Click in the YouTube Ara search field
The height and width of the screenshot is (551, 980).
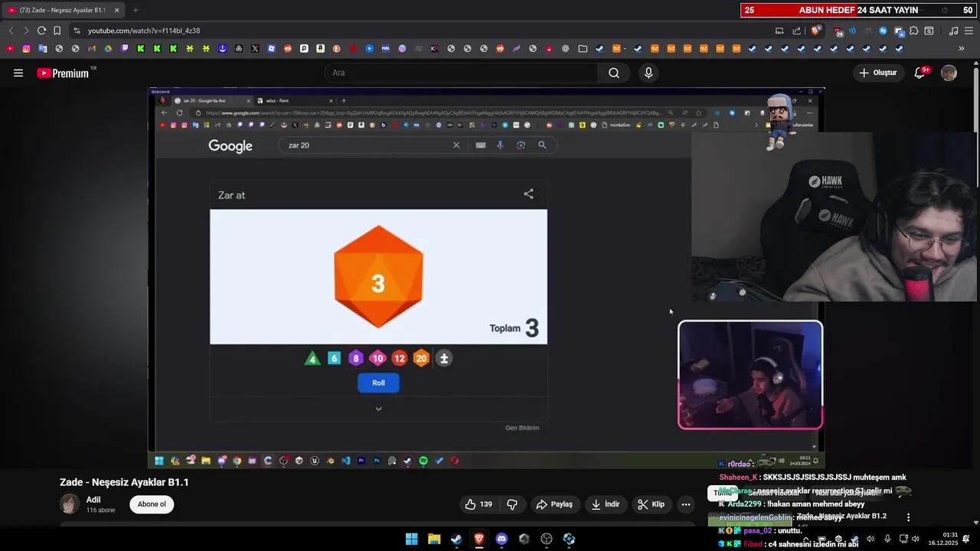461,73
